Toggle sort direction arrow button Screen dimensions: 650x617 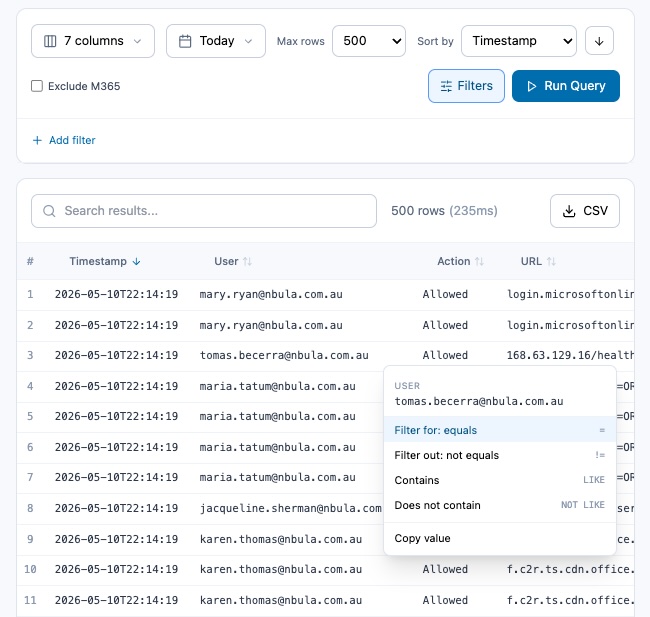pos(599,41)
